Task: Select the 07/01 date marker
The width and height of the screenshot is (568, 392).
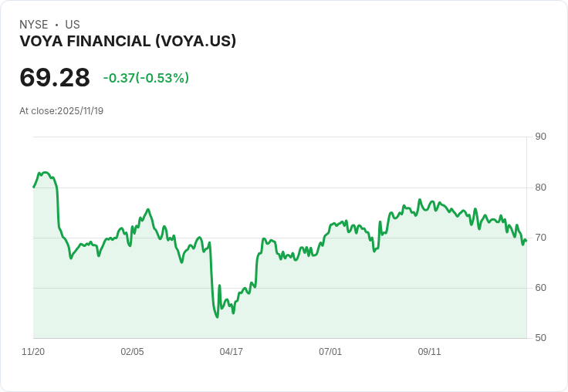Action: [330, 352]
